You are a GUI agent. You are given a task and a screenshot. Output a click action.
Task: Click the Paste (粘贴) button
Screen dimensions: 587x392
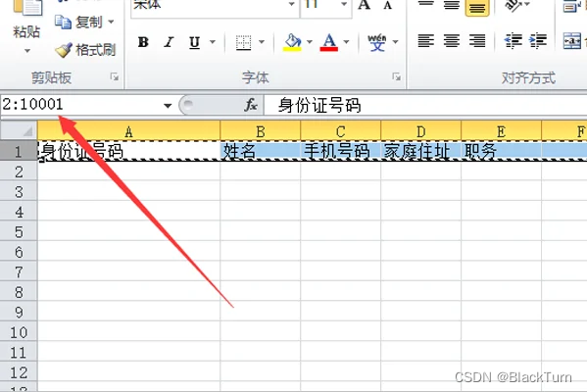click(x=26, y=19)
